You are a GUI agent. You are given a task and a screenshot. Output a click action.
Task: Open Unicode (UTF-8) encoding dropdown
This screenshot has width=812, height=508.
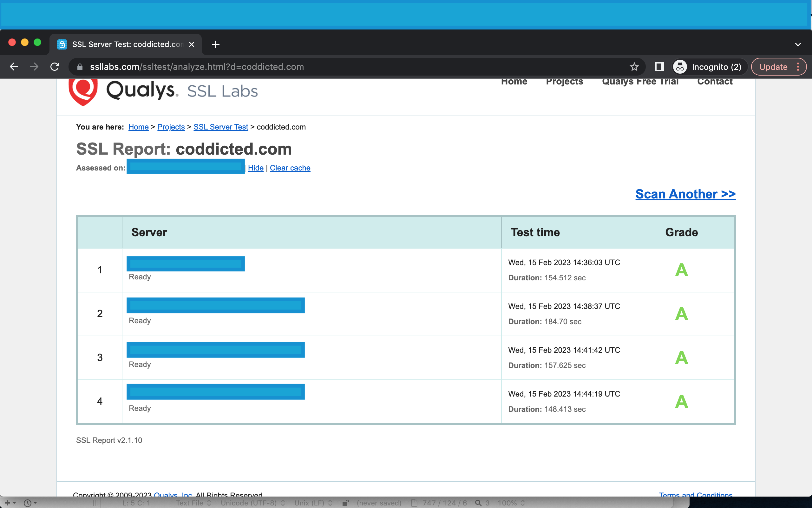coord(253,503)
